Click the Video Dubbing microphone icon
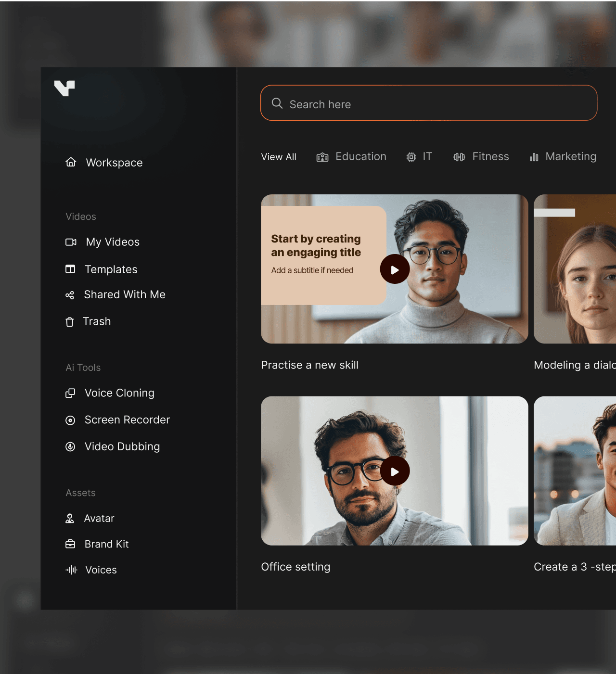 (x=70, y=447)
